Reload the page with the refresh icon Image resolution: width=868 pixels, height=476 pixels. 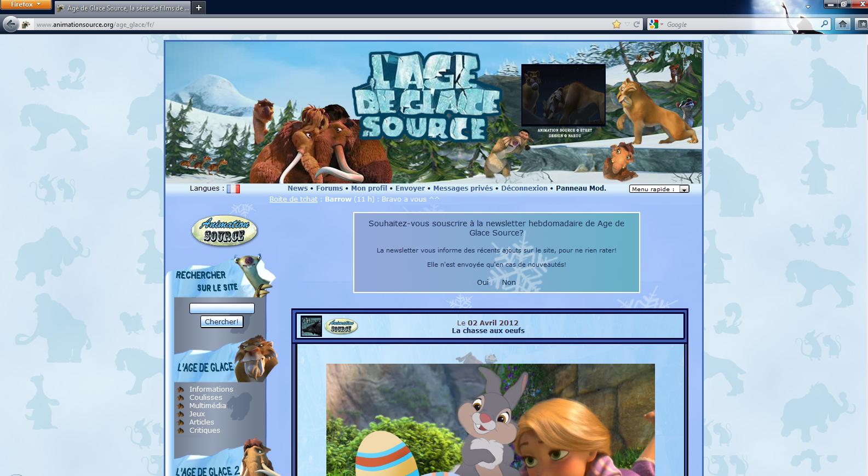(x=636, y=24)
